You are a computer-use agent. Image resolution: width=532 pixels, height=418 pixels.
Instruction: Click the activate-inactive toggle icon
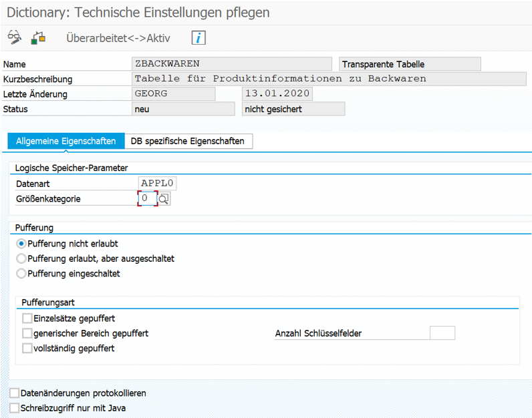(38, 37)
